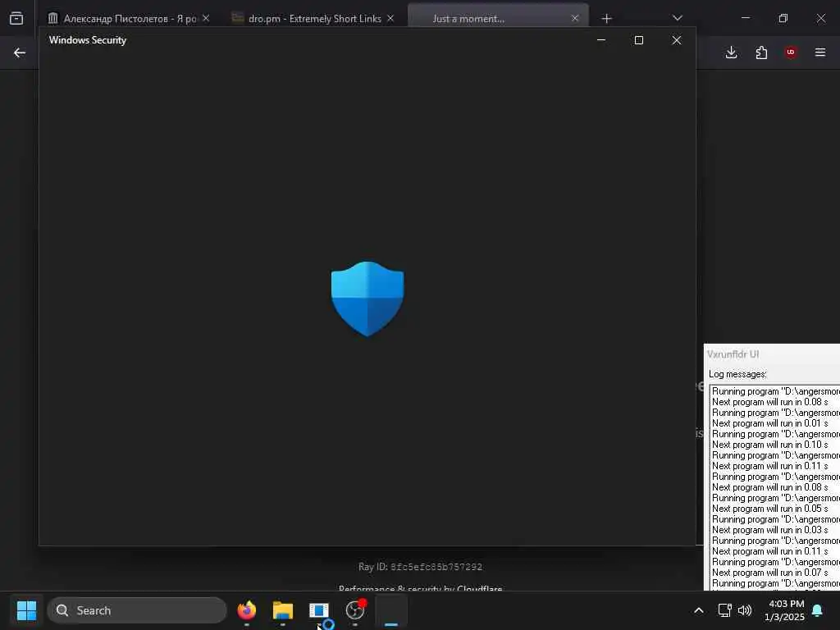Select log line 'Next program will run in 0.03 s'
The image size is (840, 630).
click(x=769, y=530)
